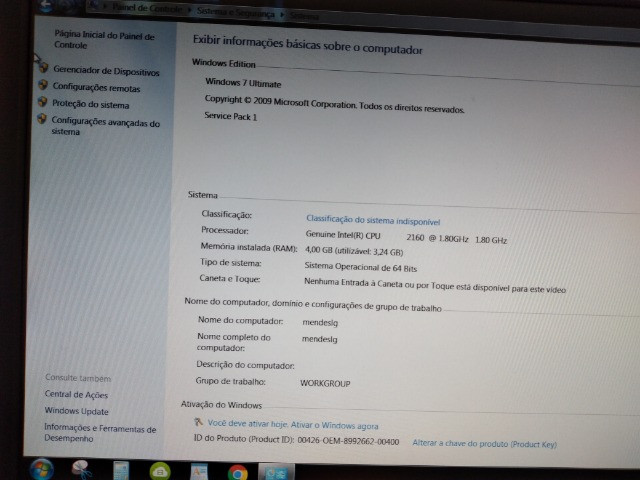
Task: Click the back arrow navigation button
Action: [46, 6]
